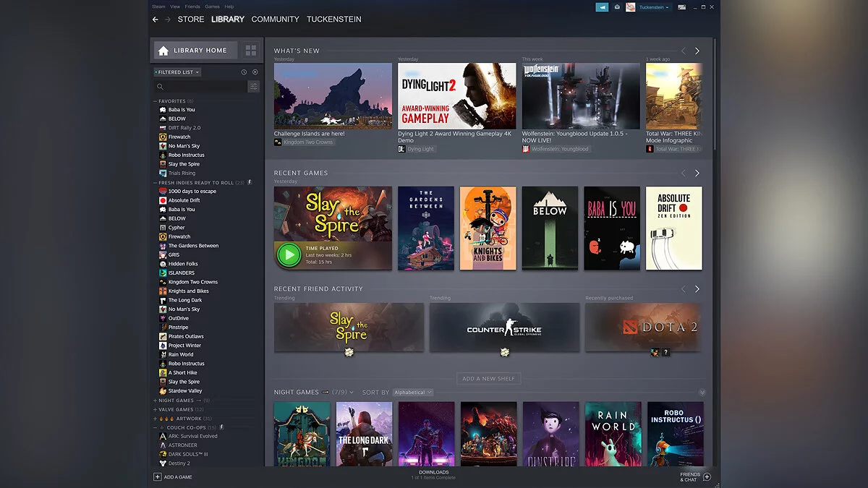
Task: Collapse the Favorites category in sidebar
Action: coord(155,101)
